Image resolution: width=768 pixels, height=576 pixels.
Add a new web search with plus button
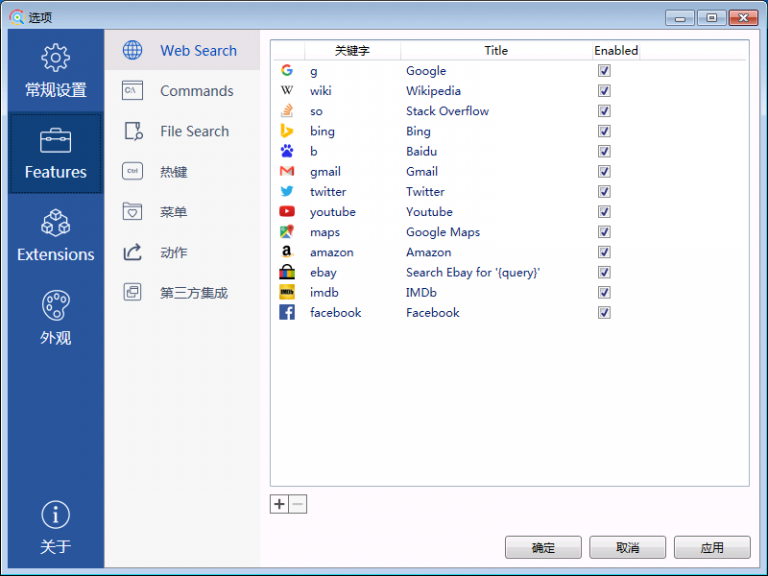[279, 504]
